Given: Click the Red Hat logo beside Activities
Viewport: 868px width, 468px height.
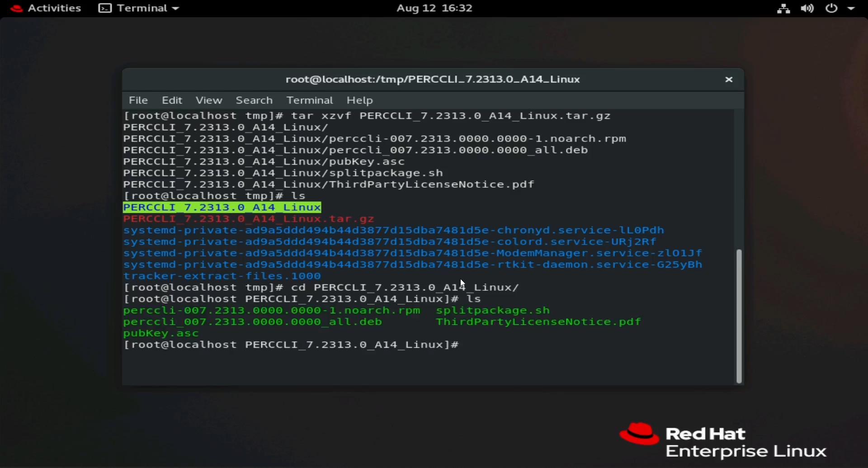Looking at the screenshot, I should pyautogui.click(x=16, y=8).
